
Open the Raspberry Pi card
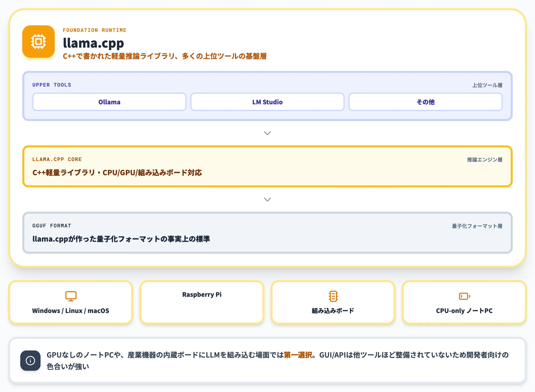point(202,302)
